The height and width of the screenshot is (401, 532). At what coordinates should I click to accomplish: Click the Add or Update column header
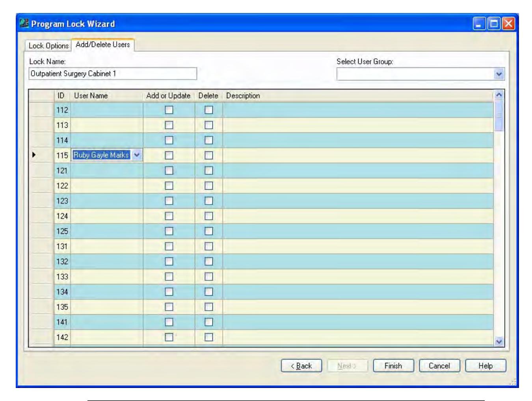[169, 96]
